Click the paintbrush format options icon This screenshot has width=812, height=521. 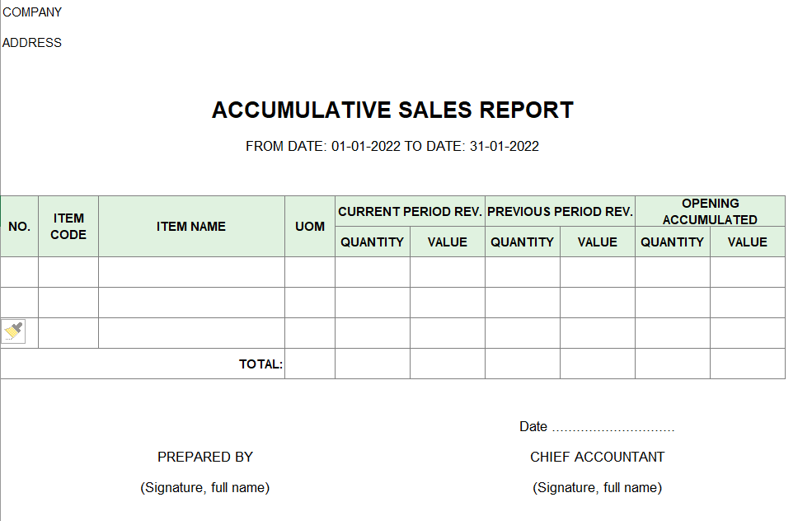point(13,331)
